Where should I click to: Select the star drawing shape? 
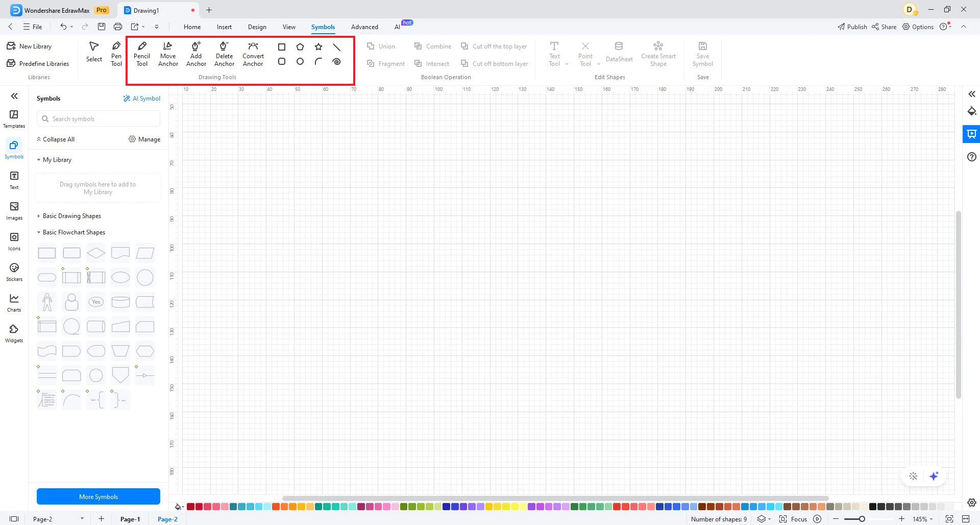pos(318,47)
